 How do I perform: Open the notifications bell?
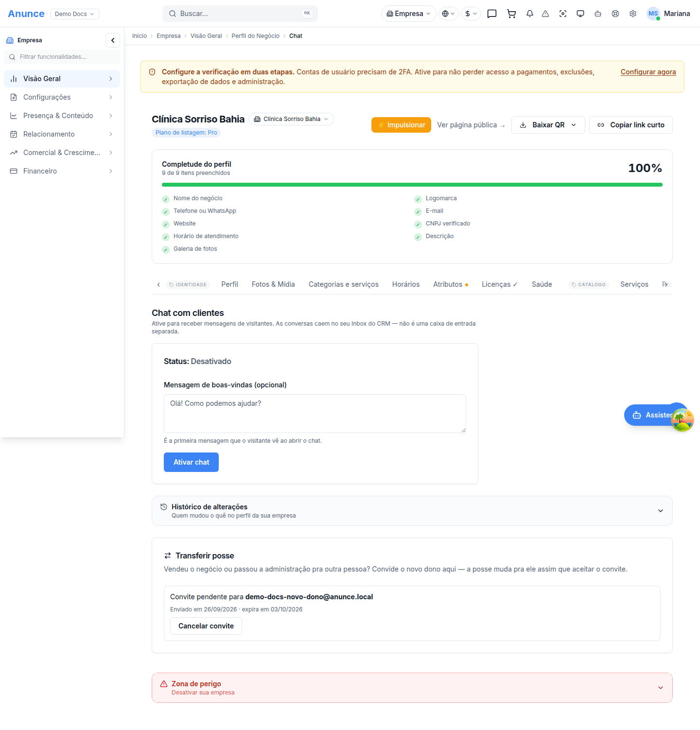530,14
